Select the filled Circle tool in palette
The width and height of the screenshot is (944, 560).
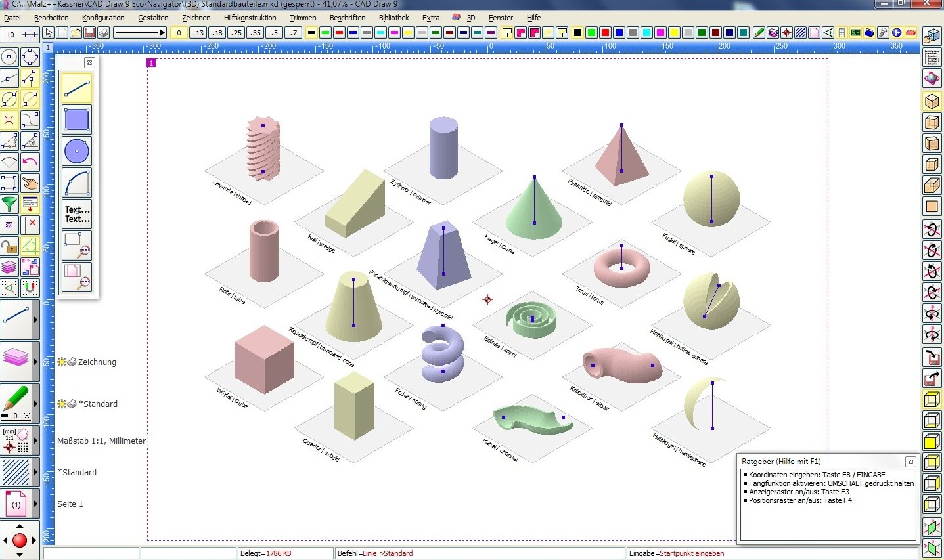(77, 151)
